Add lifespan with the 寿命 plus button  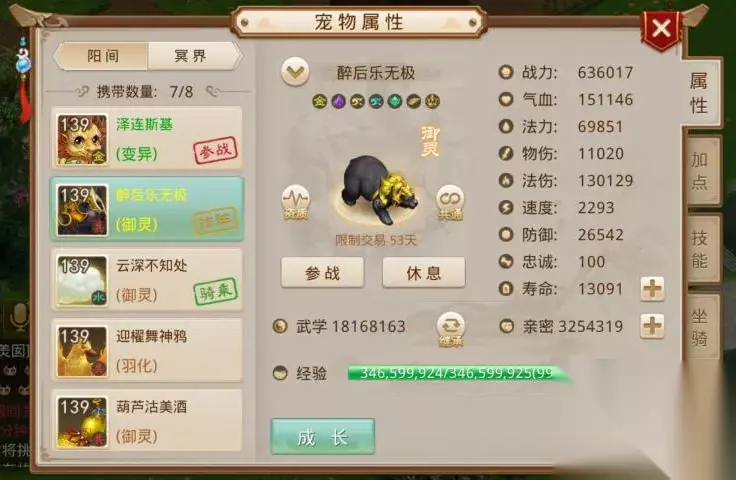click(652, 289)
